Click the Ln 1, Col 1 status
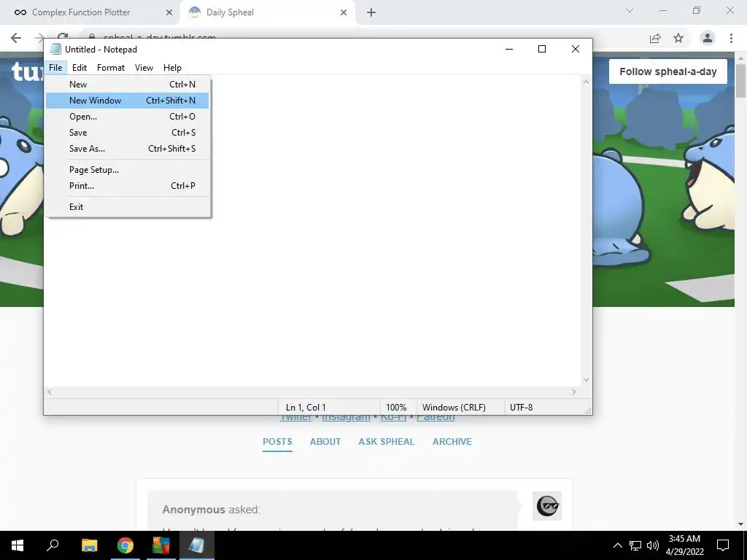747x560 pixels. [x=306, y=408]
